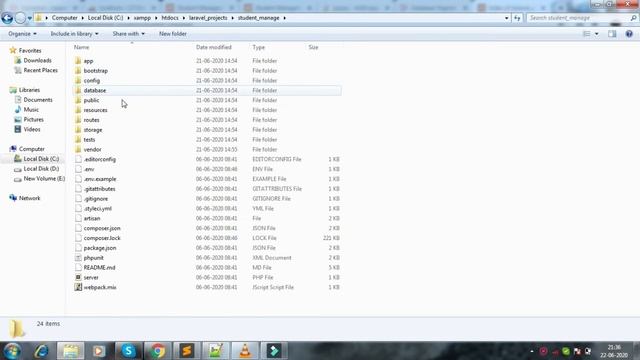Open Downloads in the navigation pane
Viewport: 640px width, 360px height.
tap(37, 60)
